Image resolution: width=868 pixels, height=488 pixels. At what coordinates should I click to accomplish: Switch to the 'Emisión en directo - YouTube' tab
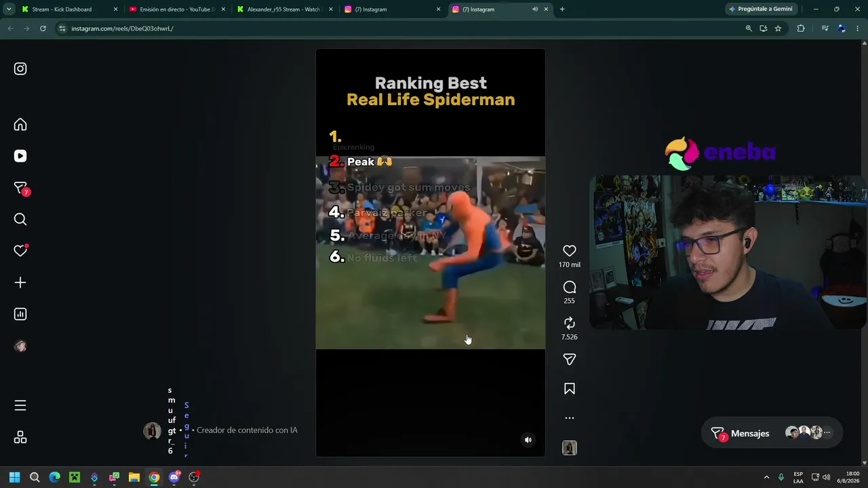click(177, 9)
